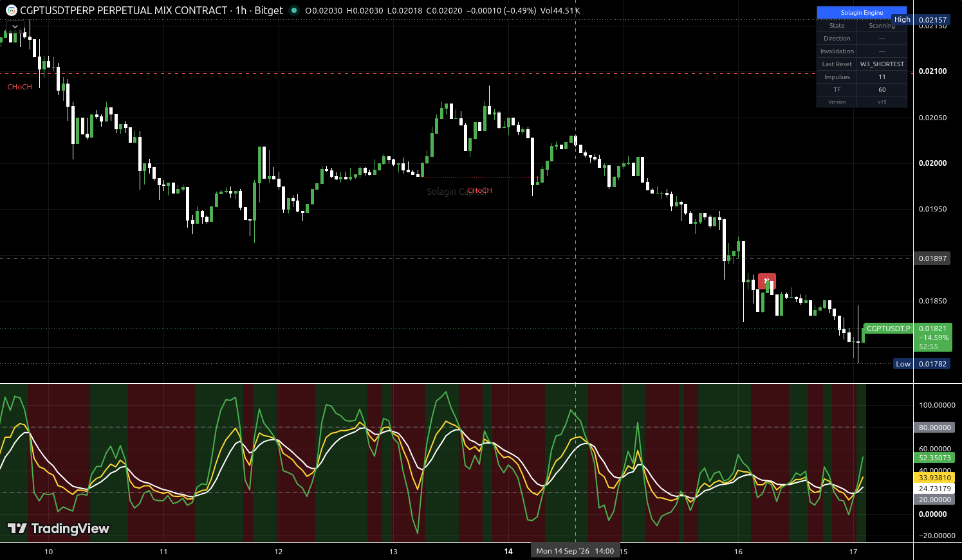Click the Last Reset row label
The width and height of the screenshot is (962, 560).
pos(837,64)
